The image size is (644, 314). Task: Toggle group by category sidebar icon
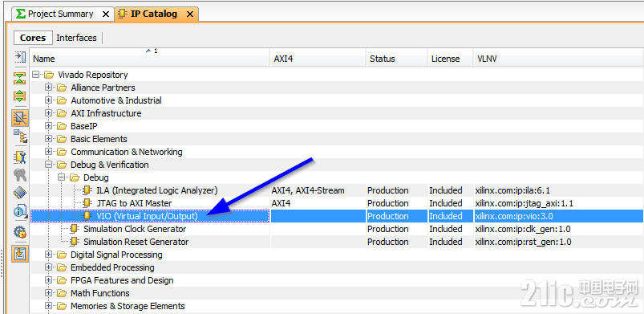tap(20, 118)
